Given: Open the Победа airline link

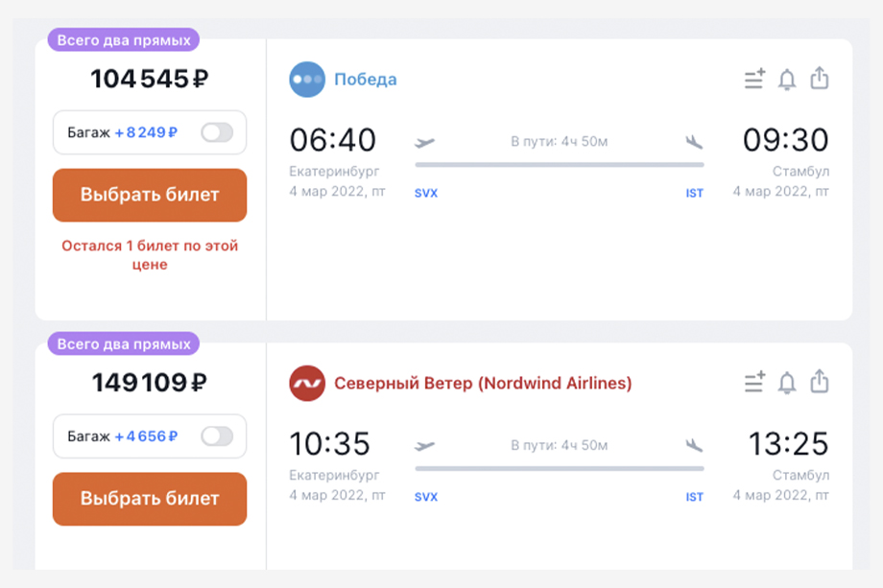Looking at the screenshot, I should [x=366, y=80].
